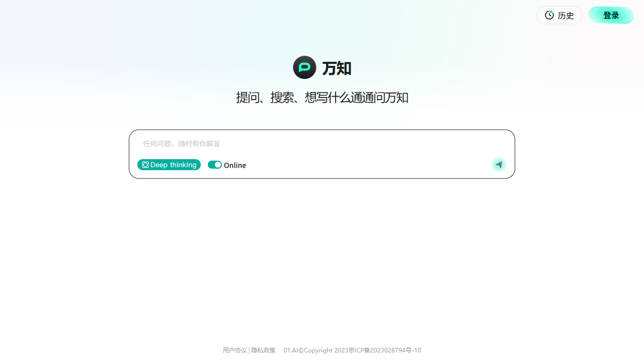Click the atom icon in Deep thinking
The height and width of the screenshot is (362, 644).
(x=145, y=165)
